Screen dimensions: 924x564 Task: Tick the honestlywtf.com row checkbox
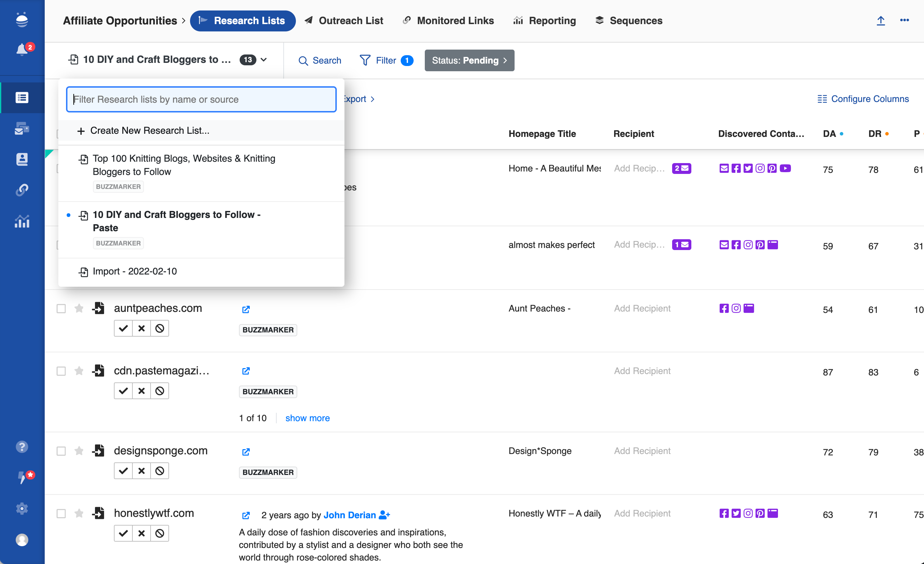[61, 513]
